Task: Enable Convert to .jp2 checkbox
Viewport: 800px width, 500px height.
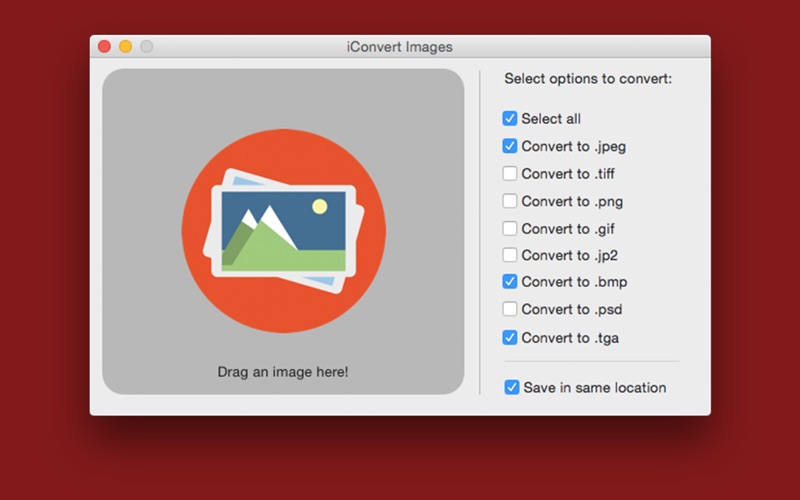Action: click(x=509, y=255)
